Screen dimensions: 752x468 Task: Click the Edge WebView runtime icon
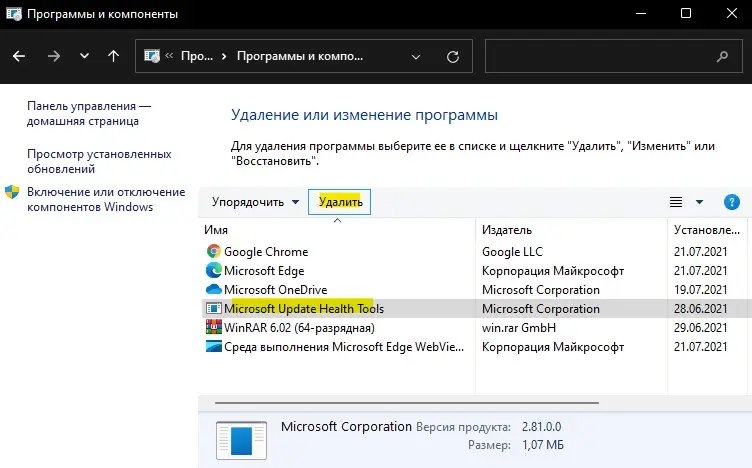point(213,347)
